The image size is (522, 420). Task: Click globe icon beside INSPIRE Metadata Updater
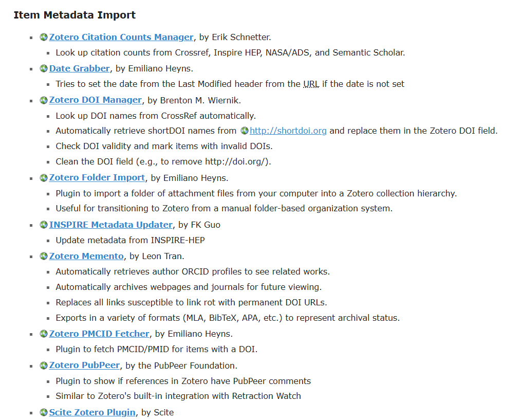coord(44,225)
